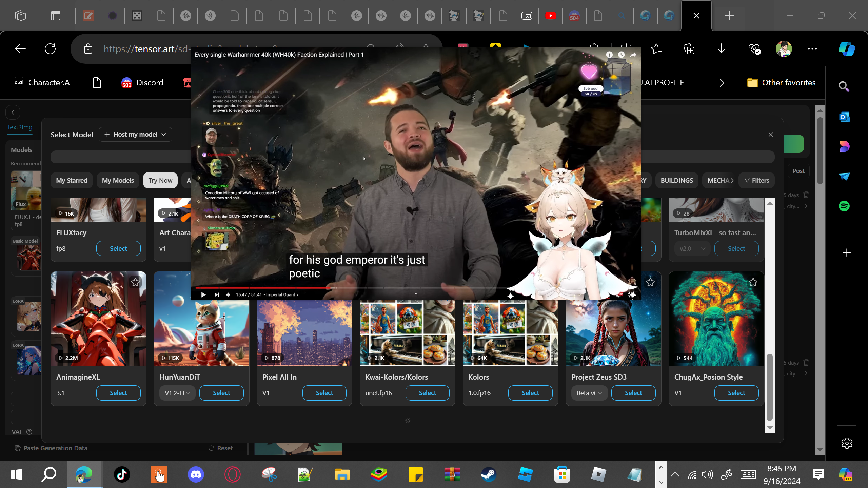
Task: Open browser Downloads icon
Action: point(722,49)
